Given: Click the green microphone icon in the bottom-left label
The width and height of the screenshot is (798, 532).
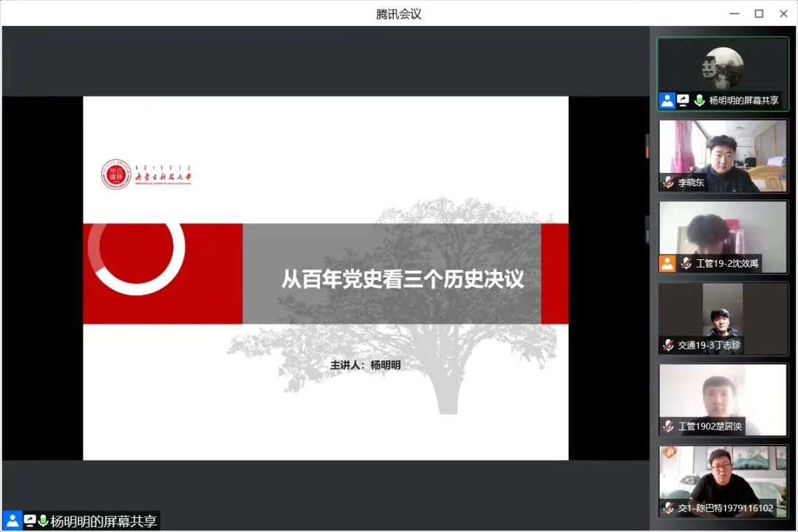Looking at the screenshot, I should click(43, 521).
